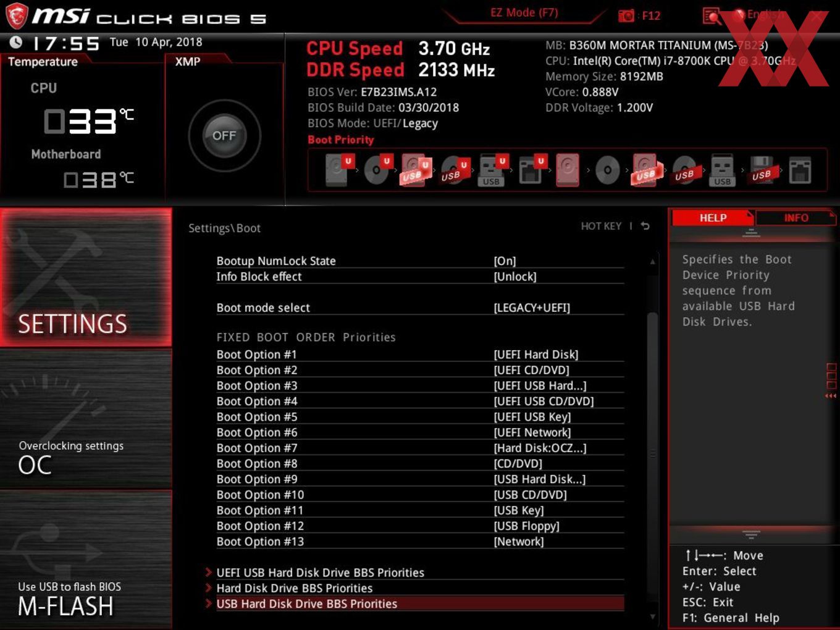Viewport: 840px width, 630px height.
Task: Click the Boot Option #13 label
Action: pyautogui.click(x=260, y=542)
